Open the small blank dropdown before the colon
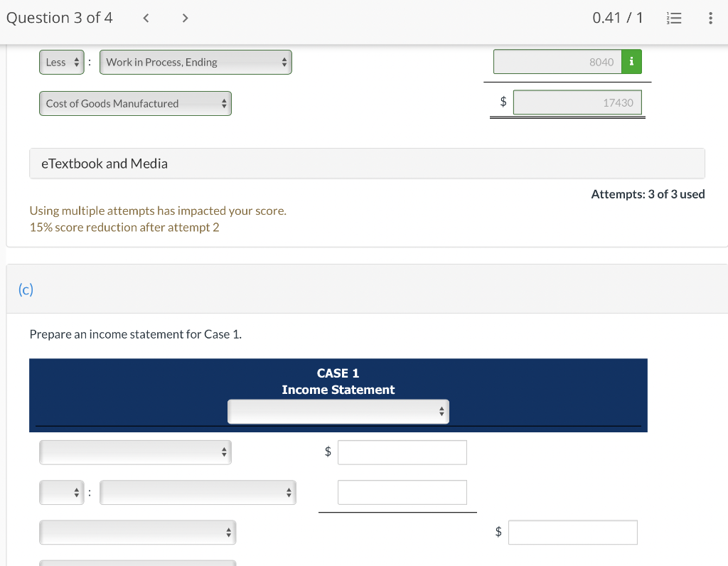The width and height of the screenshot is (728, 566). pos(62,492)
